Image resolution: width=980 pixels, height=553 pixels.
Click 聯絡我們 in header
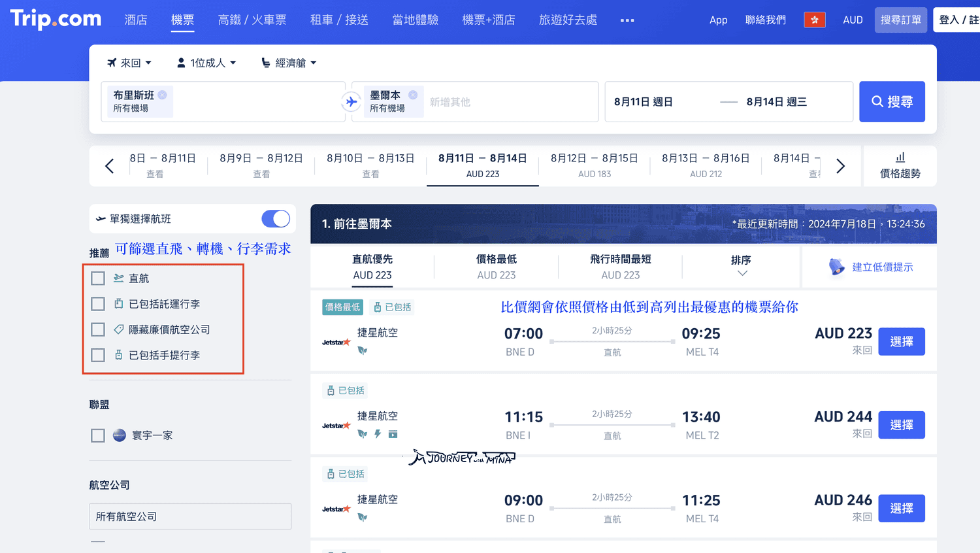click(766, 20)
